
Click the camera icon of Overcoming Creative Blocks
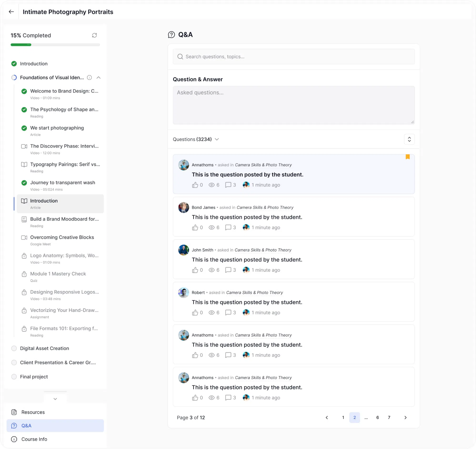coord(24,237)
